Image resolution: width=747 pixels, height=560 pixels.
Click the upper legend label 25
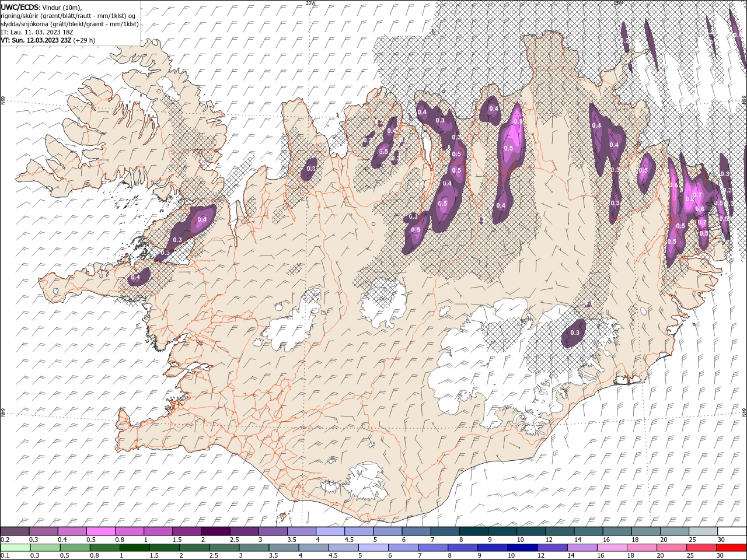click(692, 540)
